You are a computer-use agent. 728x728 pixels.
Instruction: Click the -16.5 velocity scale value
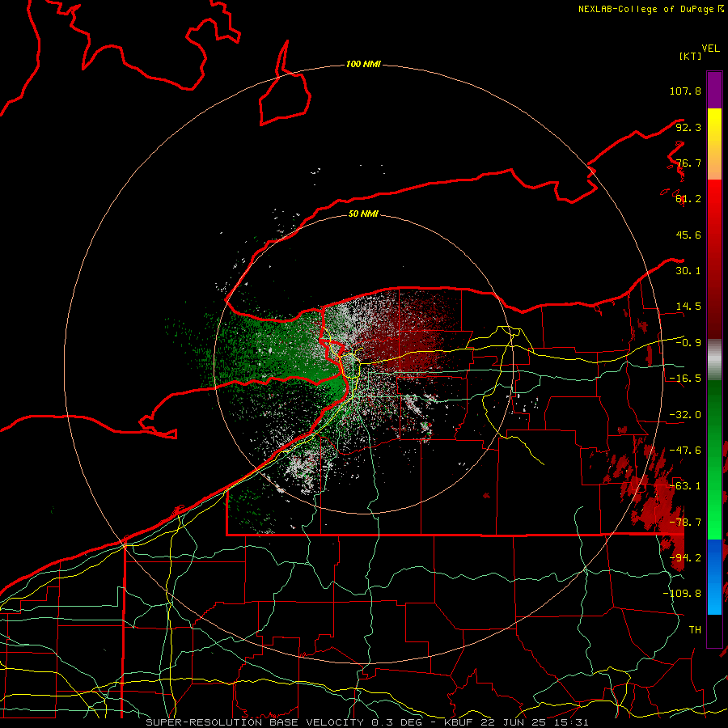[x=685, y=379]
